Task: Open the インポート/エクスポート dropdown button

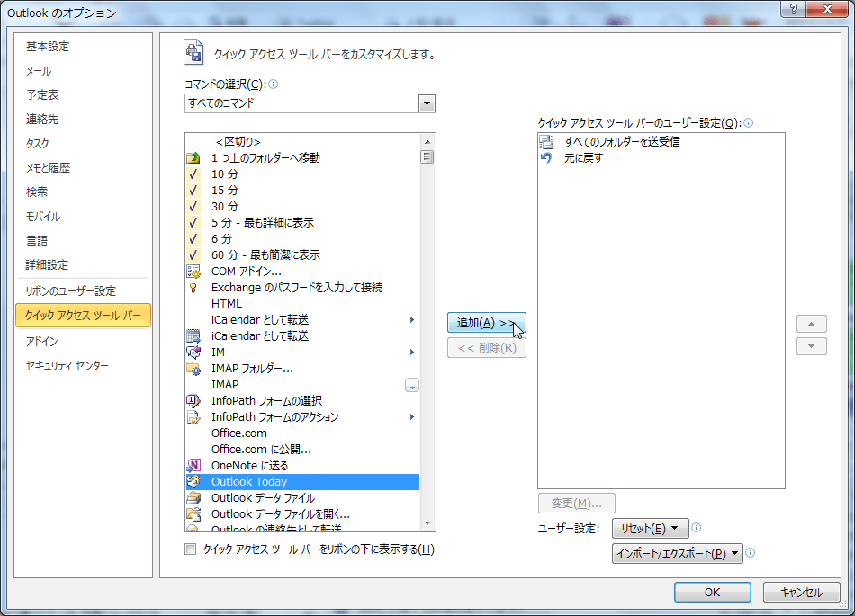Action: coord(677,554)
